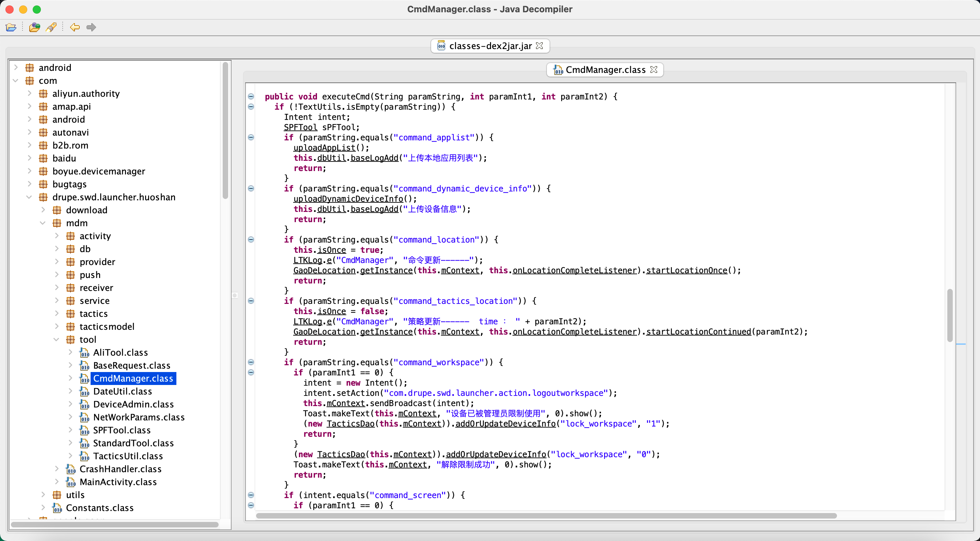Screen dimensions: 980x541
Task: Click the Open File toolbar icon
Action: 12,27
